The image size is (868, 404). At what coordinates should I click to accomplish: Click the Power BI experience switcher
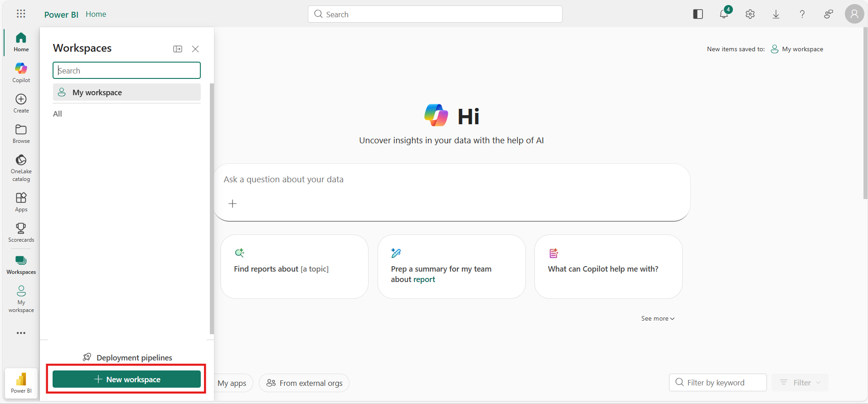coord(21,383)
